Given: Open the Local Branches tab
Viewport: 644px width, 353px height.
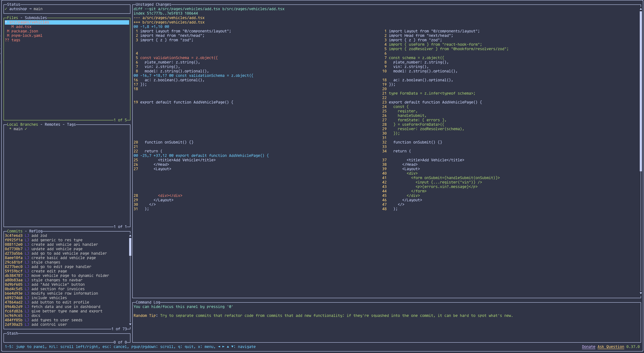Looking at the screenshot, I should click(23, 124).
